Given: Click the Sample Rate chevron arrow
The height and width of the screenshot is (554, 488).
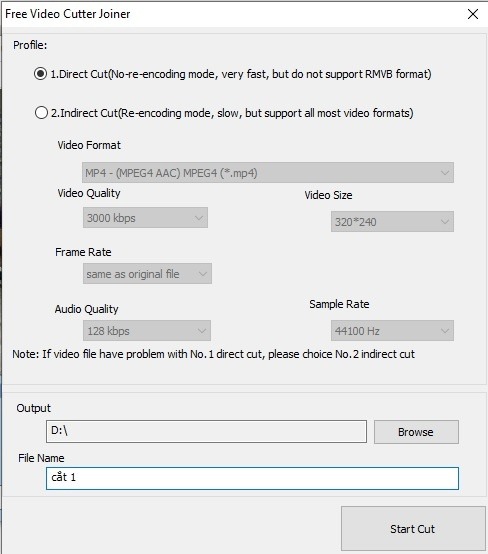Looking at the screenshot, I should click(x=445, y=331).
